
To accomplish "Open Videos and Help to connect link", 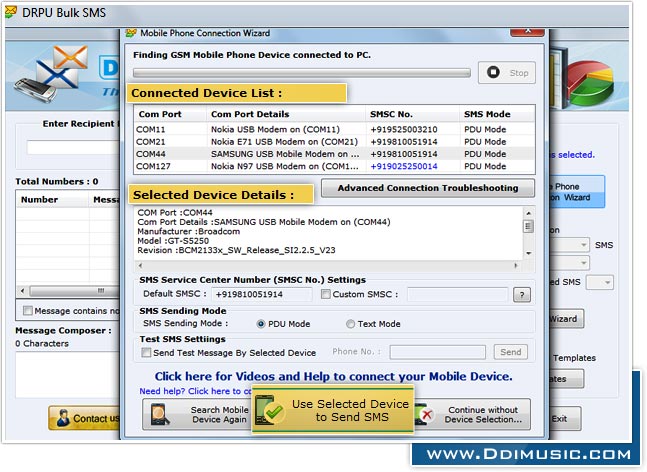I will (333, 377).
